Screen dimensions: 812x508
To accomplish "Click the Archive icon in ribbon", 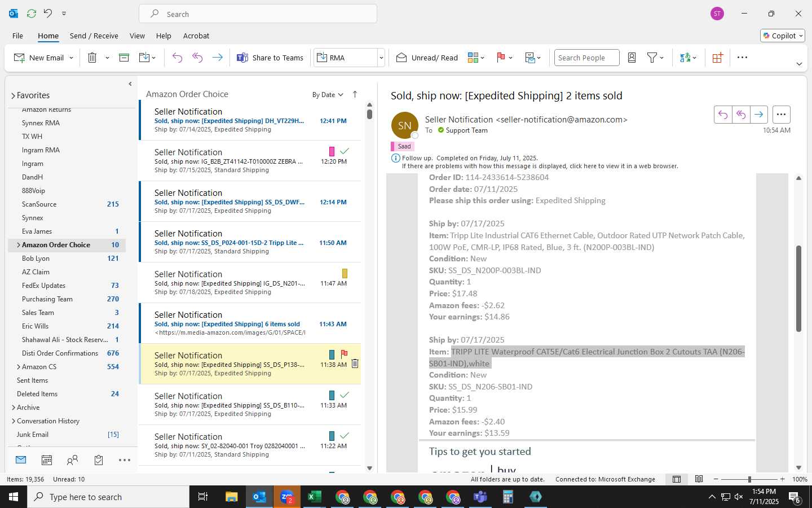I will 124,58.
